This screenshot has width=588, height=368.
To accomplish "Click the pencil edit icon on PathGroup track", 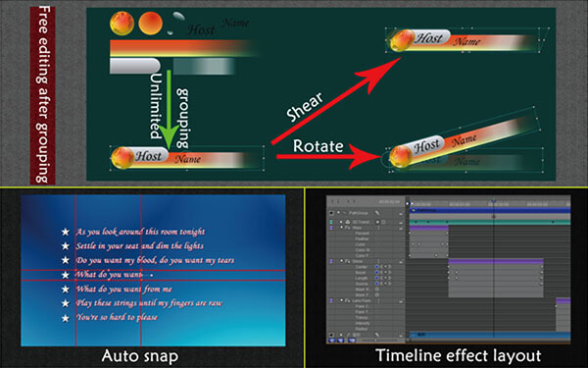I will click(377, 213).
